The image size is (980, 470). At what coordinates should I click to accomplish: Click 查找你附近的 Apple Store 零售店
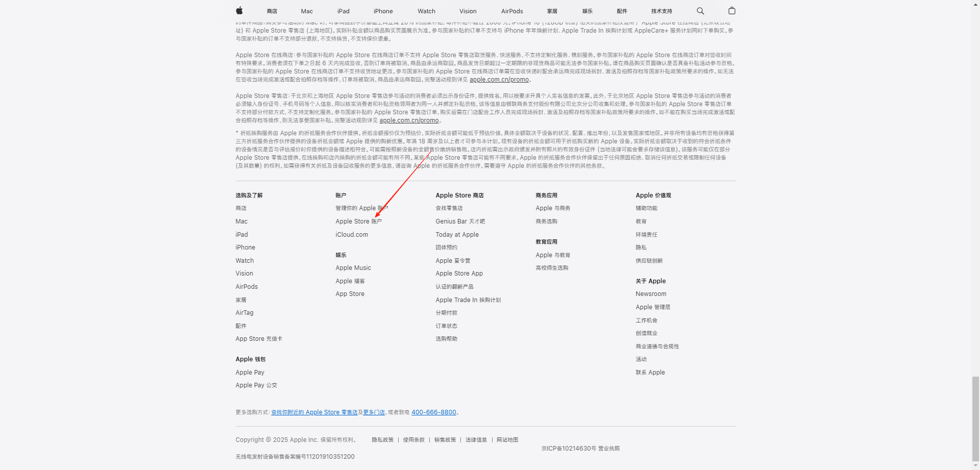[x=314, y=412]
